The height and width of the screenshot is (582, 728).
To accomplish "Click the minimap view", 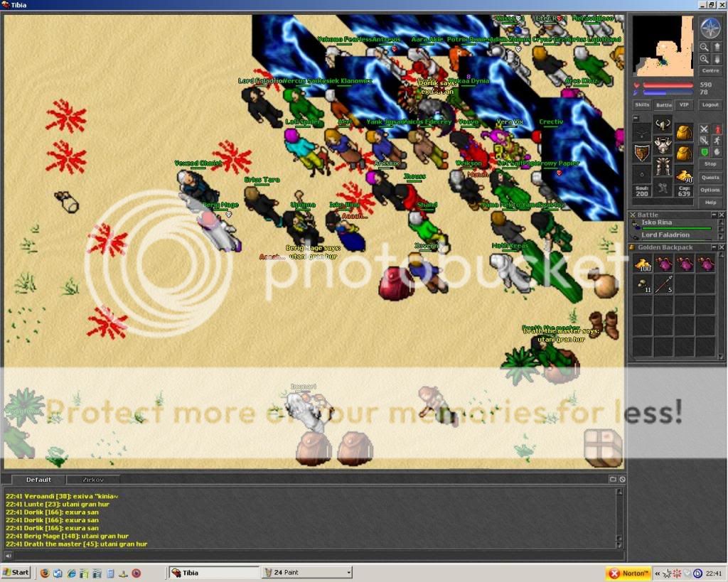I will pyautogui.click(x=663, y=46).
